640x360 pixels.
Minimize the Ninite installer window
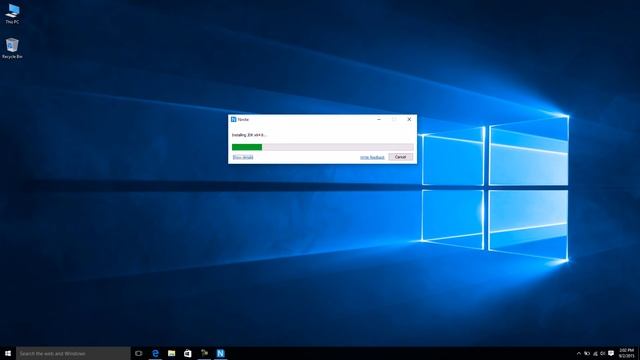click(379, 119)
